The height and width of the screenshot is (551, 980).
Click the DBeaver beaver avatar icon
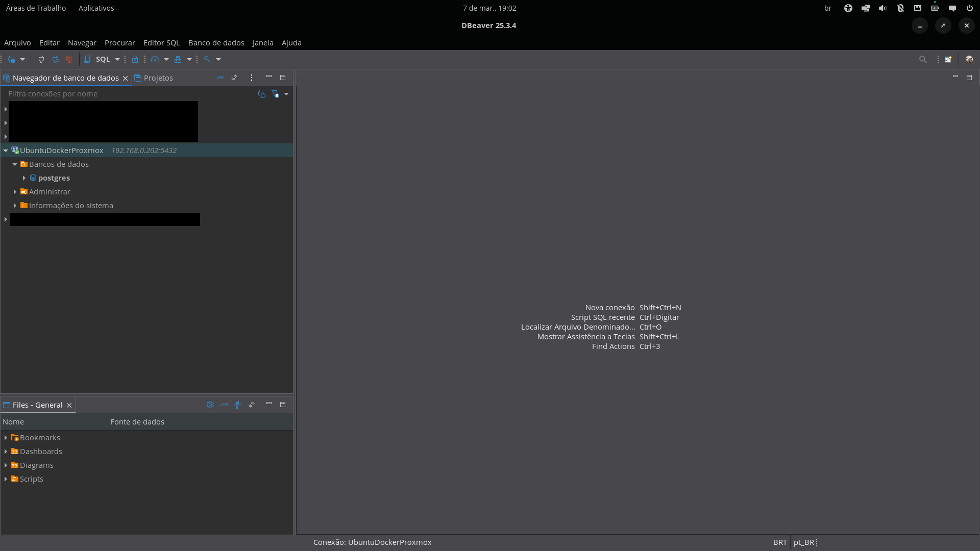coord(969,59)
